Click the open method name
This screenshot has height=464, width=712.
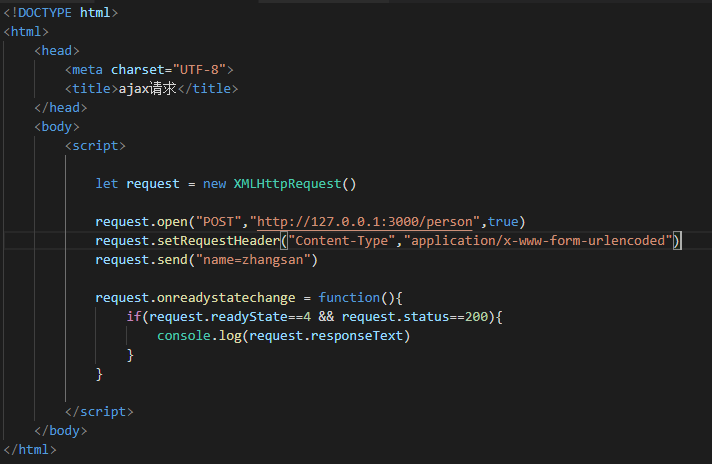click(172, 222)
